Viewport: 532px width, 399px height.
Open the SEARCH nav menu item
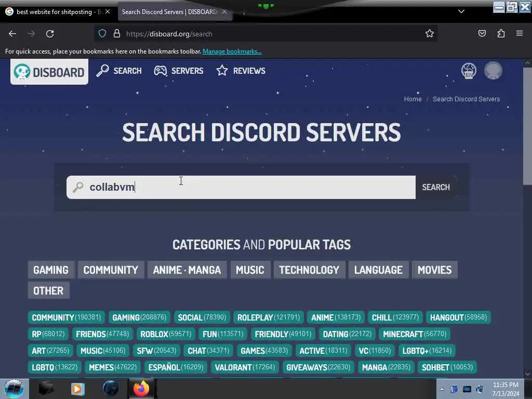click(119, 71)
